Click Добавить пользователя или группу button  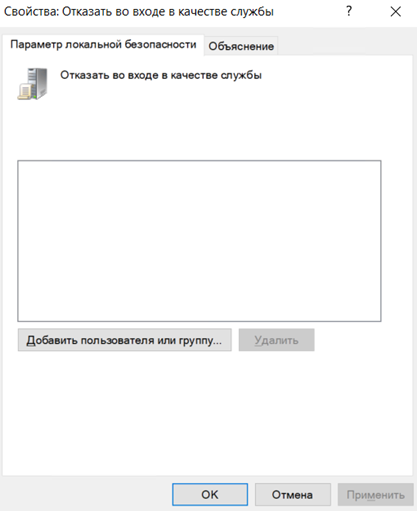coord(125,340)
